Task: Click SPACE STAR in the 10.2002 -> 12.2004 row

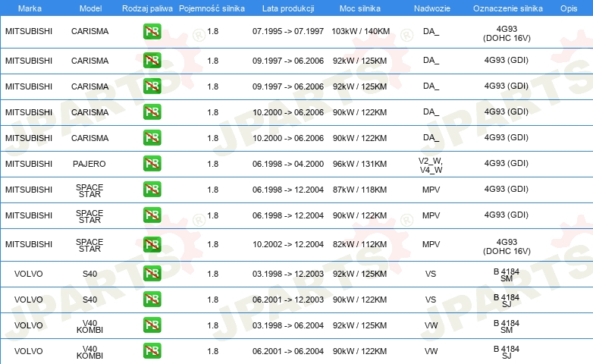Action: [x=89, y=246]
